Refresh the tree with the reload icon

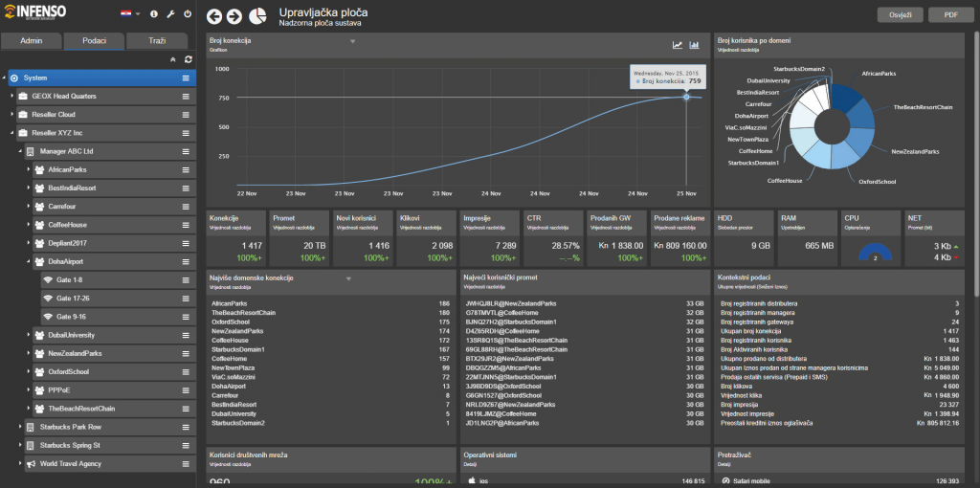pos(189,59)
